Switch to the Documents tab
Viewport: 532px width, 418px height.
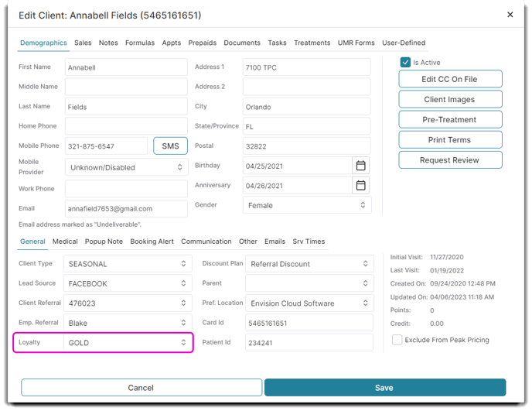(242, 43)
